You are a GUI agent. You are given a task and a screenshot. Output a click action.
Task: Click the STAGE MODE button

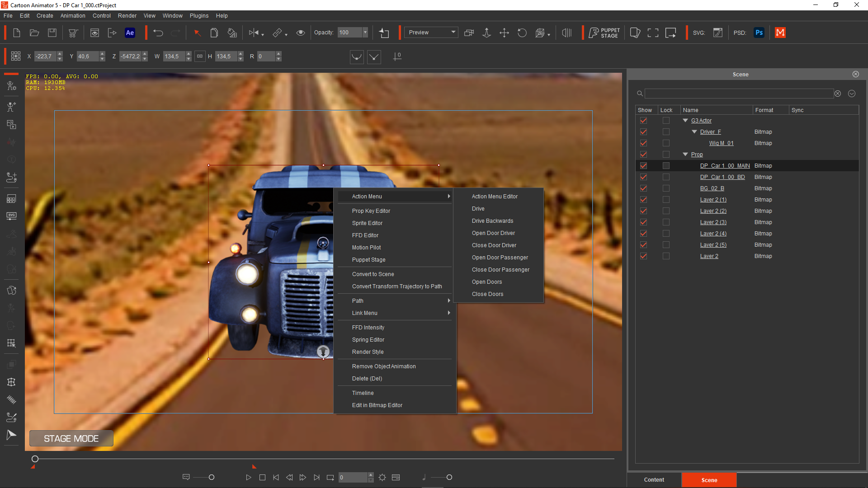coord(71,438)
